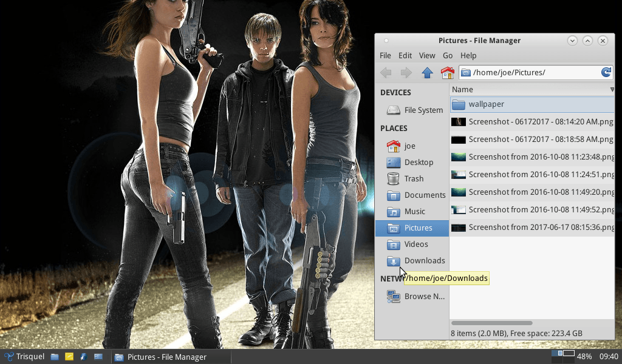
Task: Switch to the empty outlined workspace in pager
Action: 569,354
